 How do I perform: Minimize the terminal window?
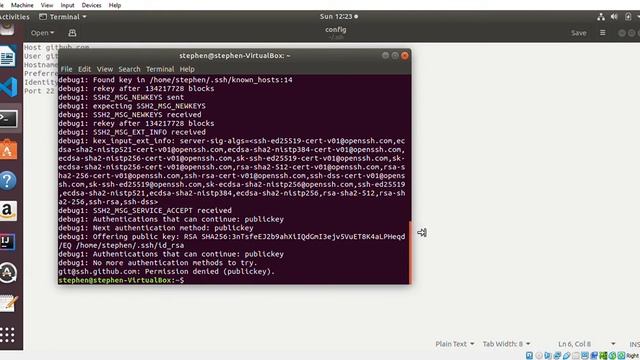(385, 56)
